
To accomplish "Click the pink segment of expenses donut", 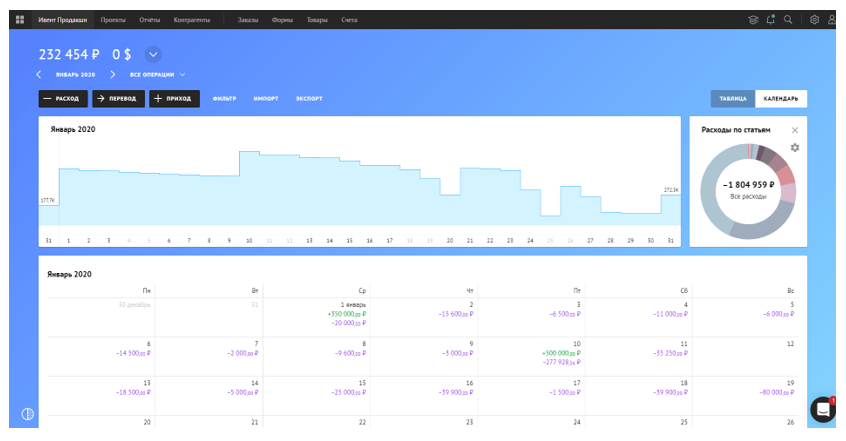I will click(x=787, y=176).
